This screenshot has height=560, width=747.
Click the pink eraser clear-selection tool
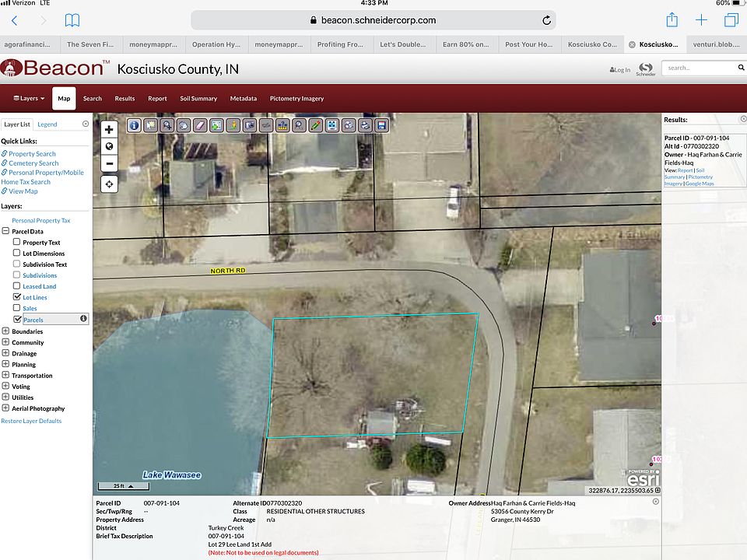(x=200, y=125)
